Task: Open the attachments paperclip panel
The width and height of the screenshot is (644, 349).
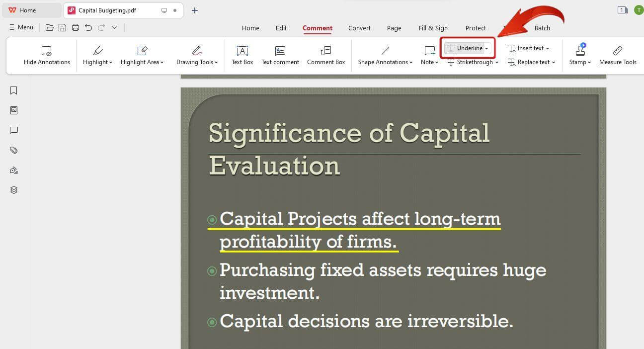Action: pyautogui.click(x=14, y=150)
